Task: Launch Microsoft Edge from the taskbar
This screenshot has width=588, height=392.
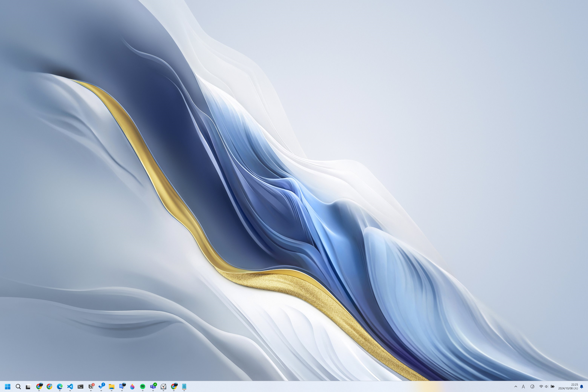Action: tap(59, 387)
